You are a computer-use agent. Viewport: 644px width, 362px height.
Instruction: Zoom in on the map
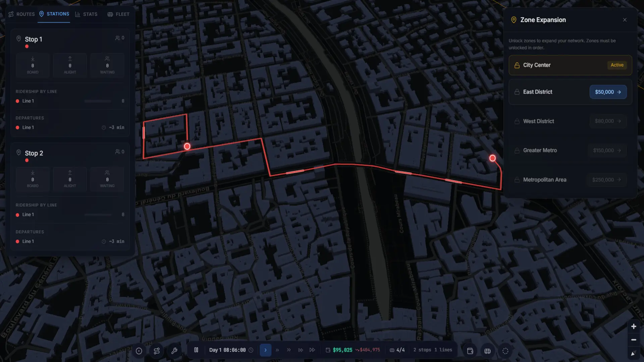tap(634, 326)
